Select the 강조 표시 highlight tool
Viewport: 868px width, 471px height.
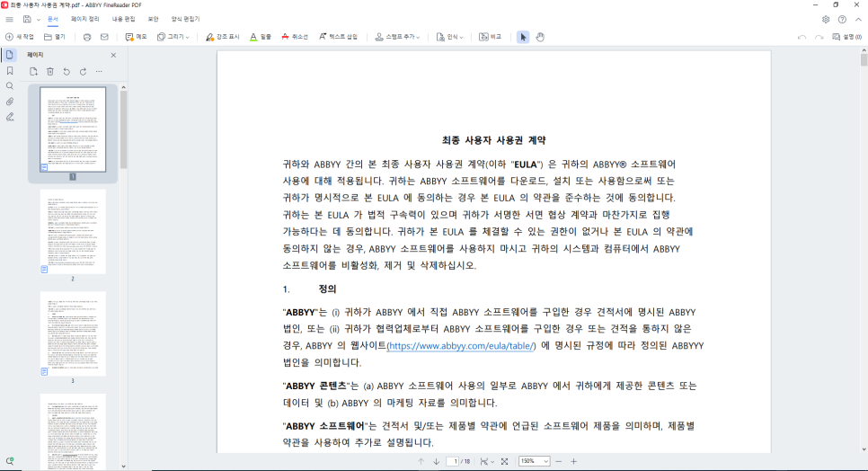pos(223,37)
